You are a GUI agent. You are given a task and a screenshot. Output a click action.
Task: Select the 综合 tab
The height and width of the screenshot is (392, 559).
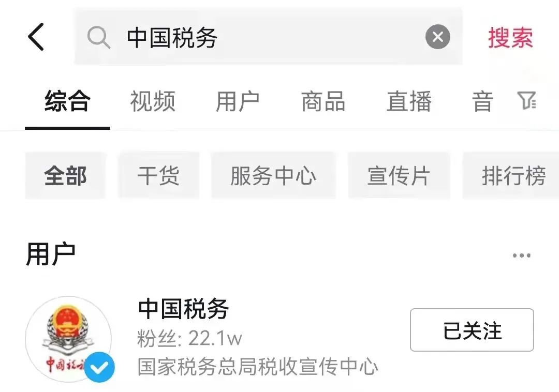67,101
